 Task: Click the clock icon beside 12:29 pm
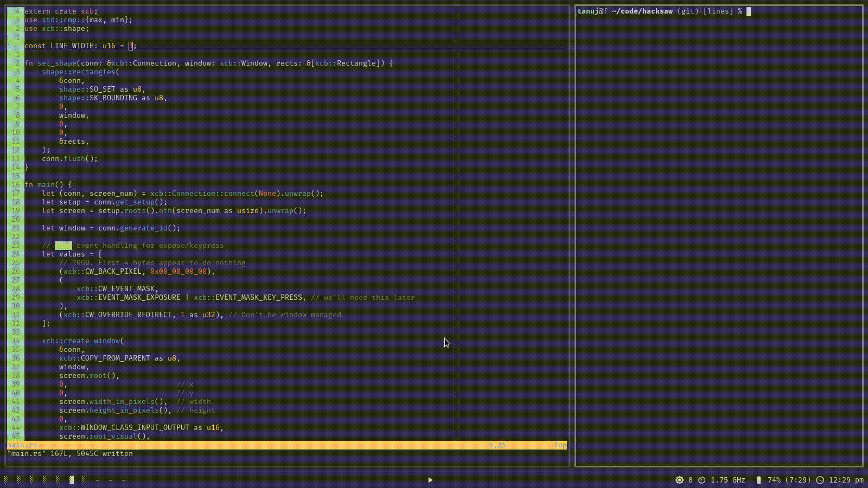click(820, 480)
